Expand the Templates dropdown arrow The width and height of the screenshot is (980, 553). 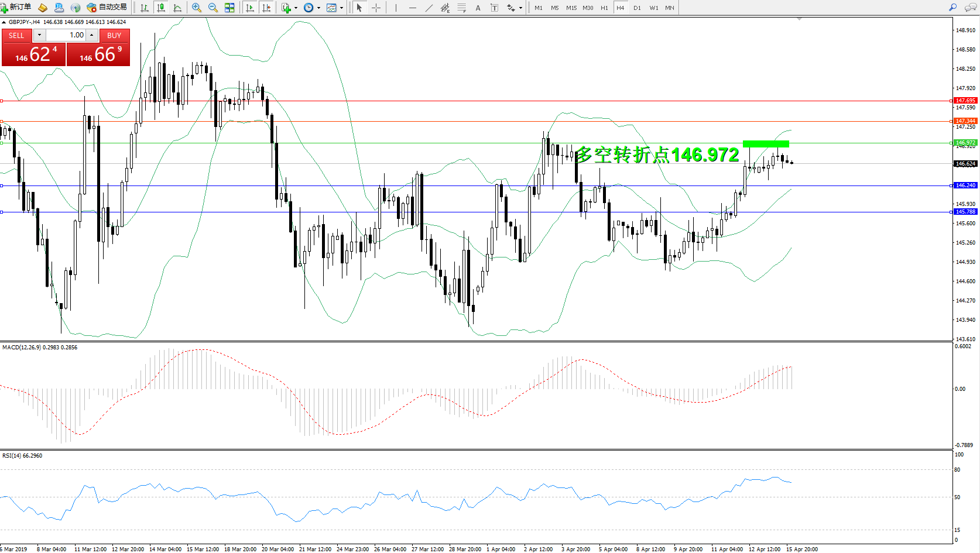342,8
